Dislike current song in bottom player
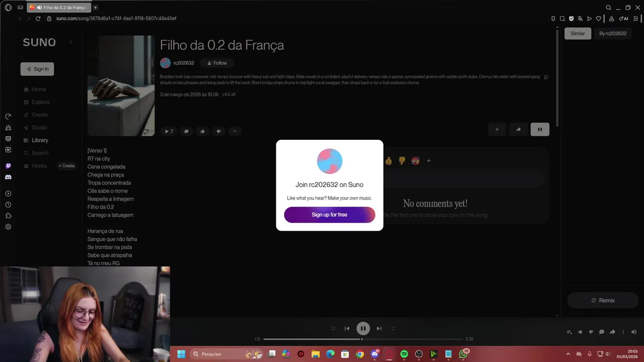 pyautogui.click(x=591, y=332)
